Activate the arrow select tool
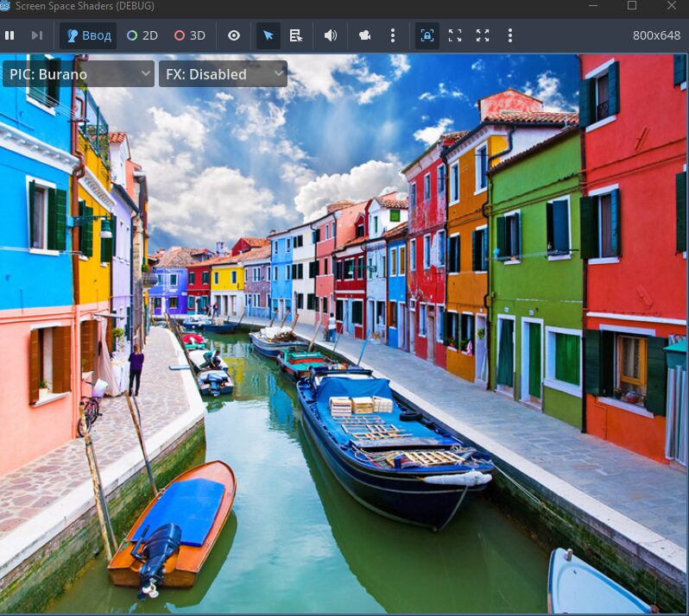This screenshot has height=616, width=689. (x=268, y=35)
